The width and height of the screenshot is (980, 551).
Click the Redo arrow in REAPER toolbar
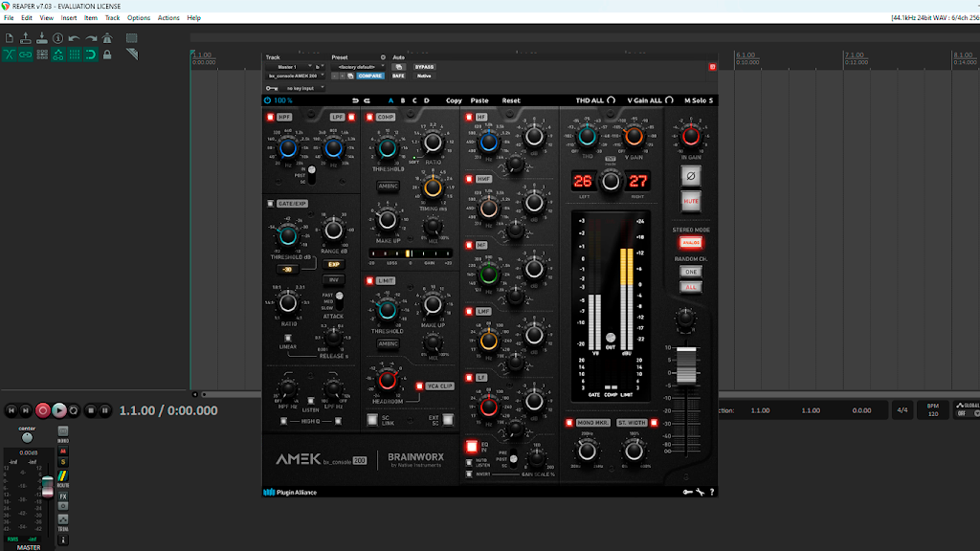coord(91,38)
